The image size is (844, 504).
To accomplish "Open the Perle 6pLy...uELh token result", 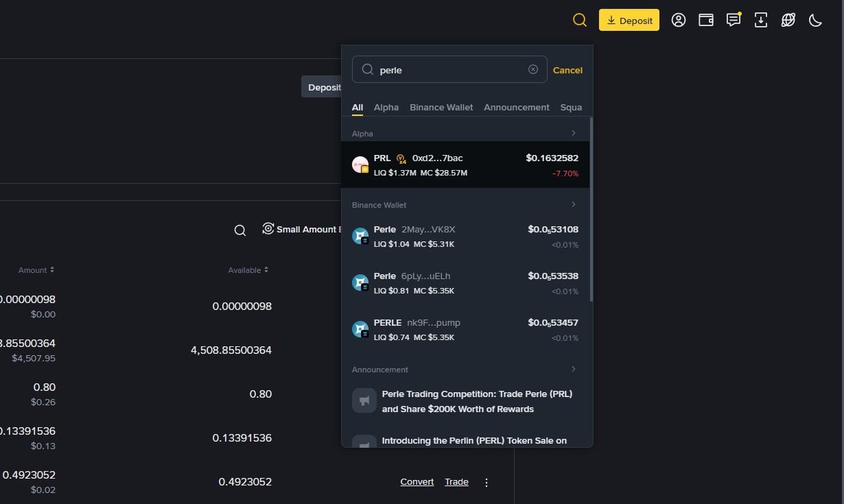I will pos(465,283).
